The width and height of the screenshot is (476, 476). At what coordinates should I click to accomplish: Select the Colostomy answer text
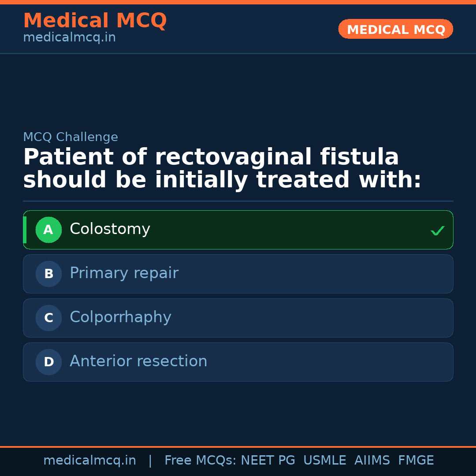pos(110,229)
